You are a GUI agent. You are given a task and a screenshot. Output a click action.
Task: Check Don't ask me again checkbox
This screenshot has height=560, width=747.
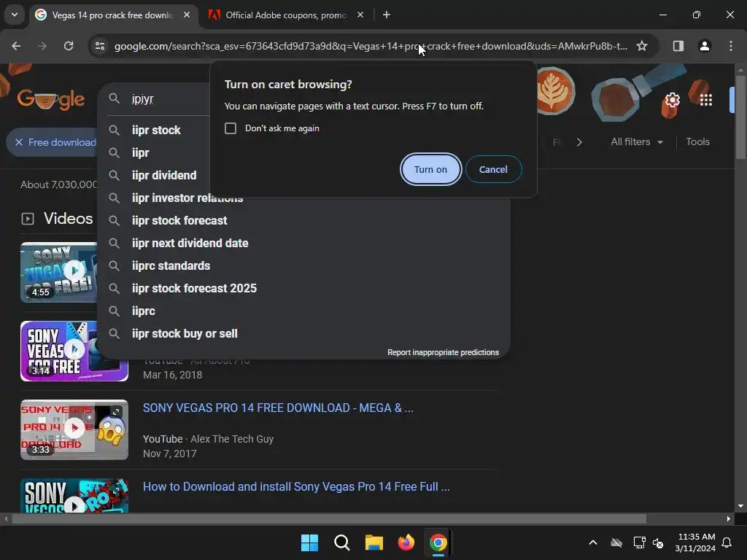(231, 128)
